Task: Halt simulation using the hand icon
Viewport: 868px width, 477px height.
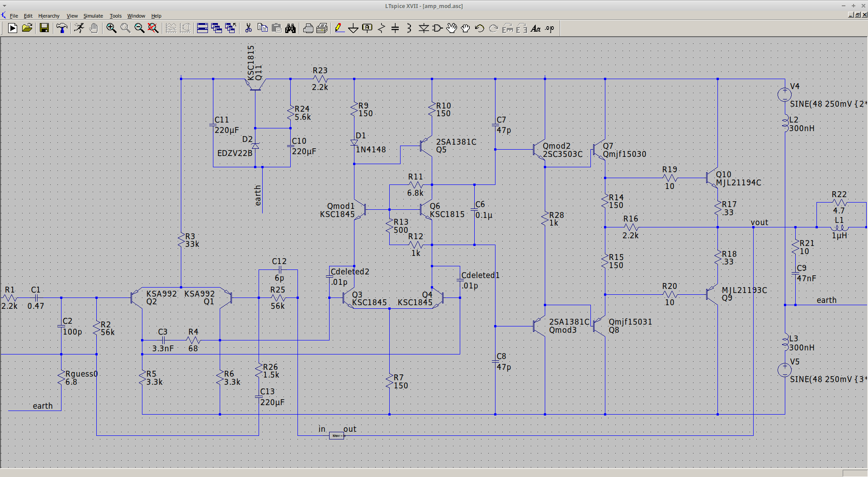Action: pos(94,28)
